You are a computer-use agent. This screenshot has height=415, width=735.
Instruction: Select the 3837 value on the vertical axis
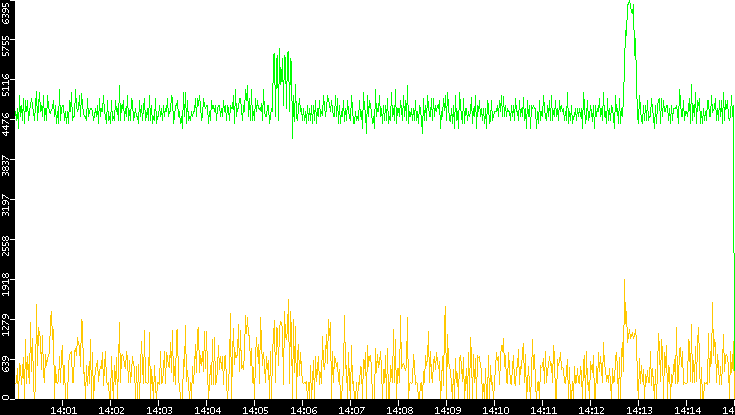[x=6, y=164]
